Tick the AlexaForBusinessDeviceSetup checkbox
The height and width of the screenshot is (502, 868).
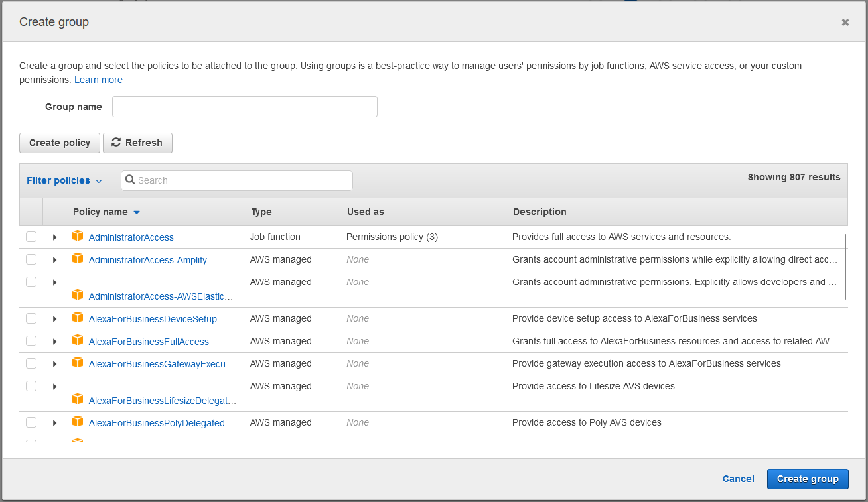coord(31,318)
